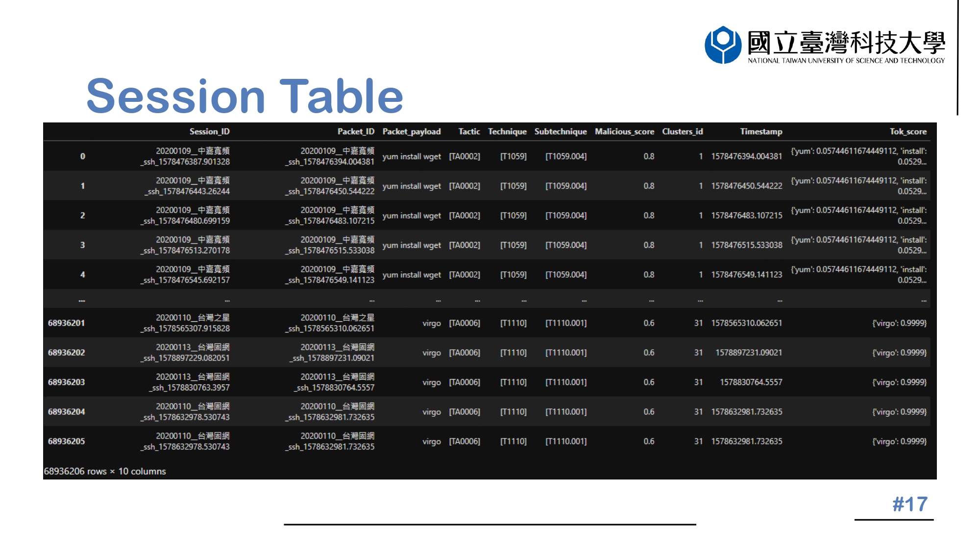Click the Tok_score column header
The image size is (980, 551).
click(907, 131)
